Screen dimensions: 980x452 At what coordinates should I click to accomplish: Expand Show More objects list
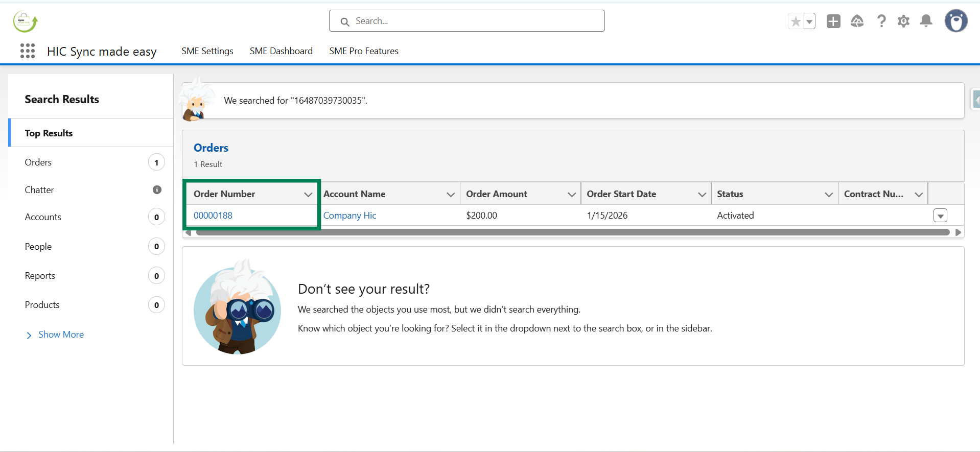pos(55,335)
